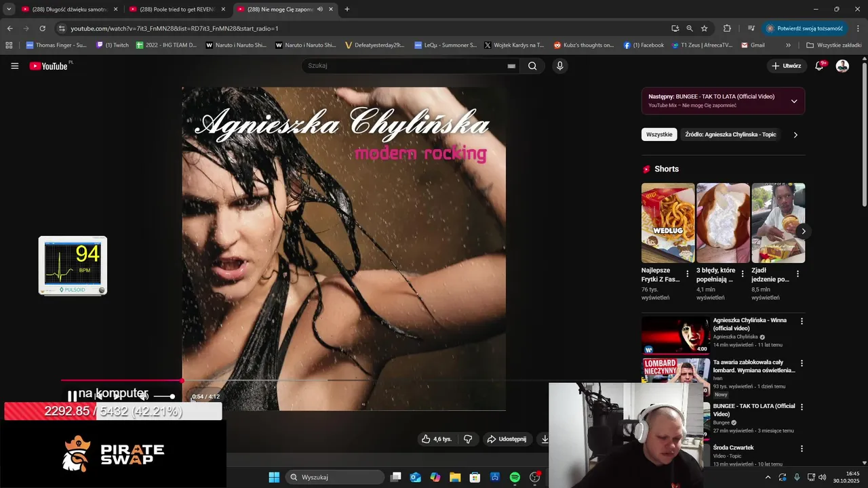The width and height of the screenshot is (868, 488).
Task: Open the Facebook bookmark
Action: [644, 45]
